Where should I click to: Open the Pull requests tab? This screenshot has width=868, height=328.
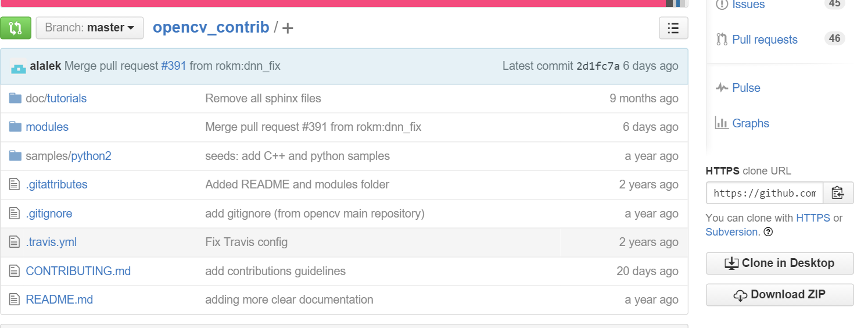coord(765,40)
